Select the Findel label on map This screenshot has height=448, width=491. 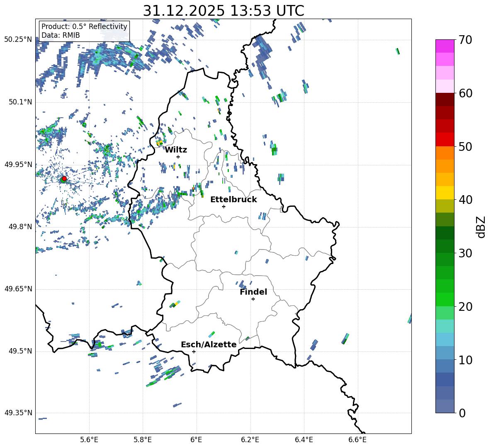(253, 292)
